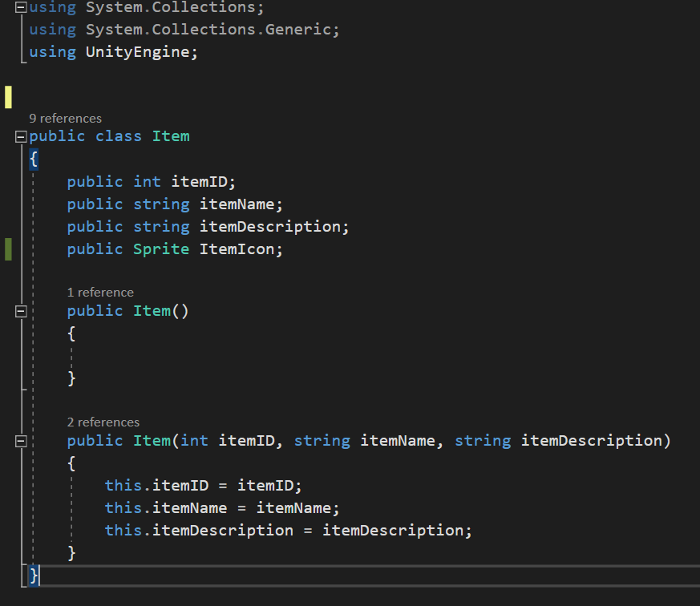Image resolution: width=700 pixels, height=606 pixels.
Task: Show 2 references for the parameterized constructor
Action: pos(103,422)
